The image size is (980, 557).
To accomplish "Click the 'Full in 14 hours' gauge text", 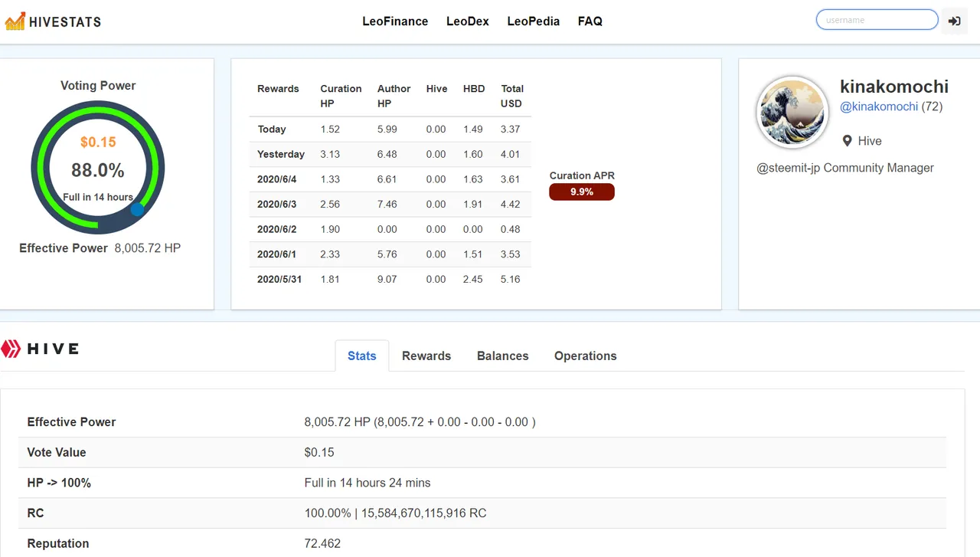I will 98,197.
